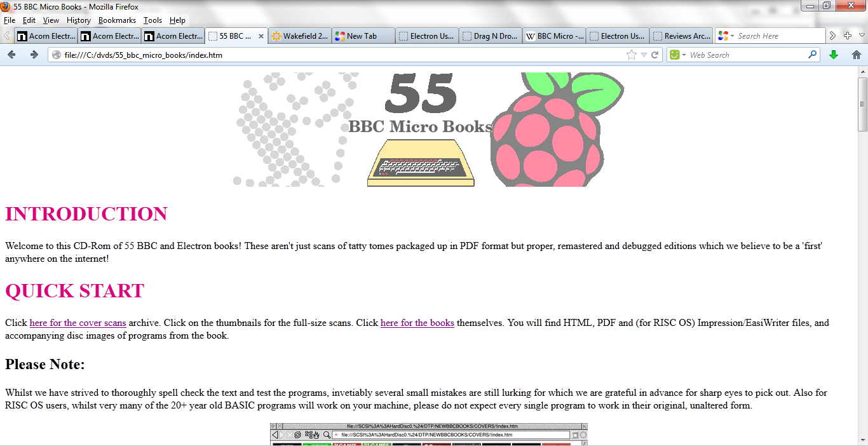Click the magnifier in the Web Search box

coord(812,55)
